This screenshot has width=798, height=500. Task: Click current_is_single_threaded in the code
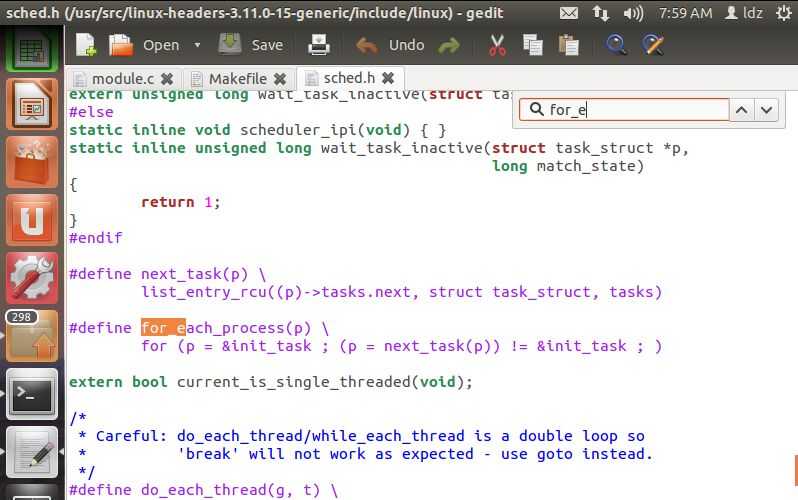click(x=294, y=382)
